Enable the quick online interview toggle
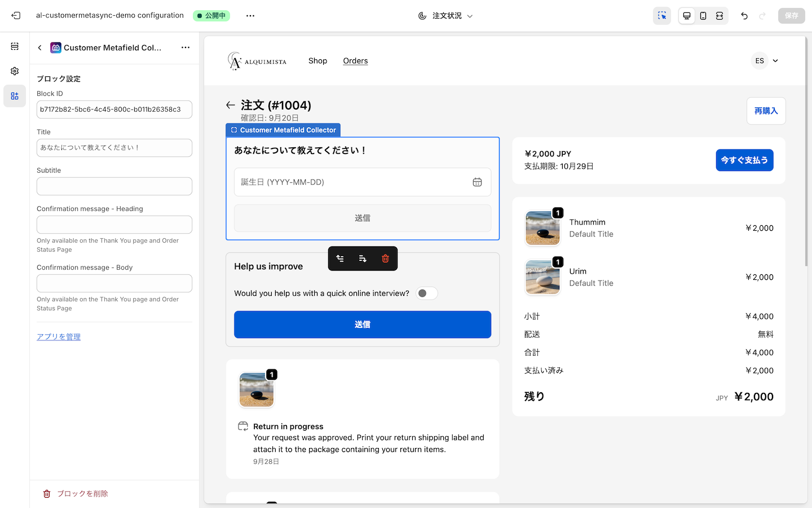The width and height of the screenshot is (812, 508). click(x=427, y=293)
